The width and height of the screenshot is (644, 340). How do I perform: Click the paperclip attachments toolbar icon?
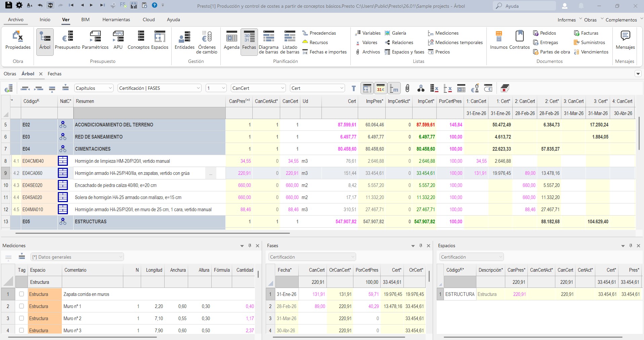coord(407,88)
